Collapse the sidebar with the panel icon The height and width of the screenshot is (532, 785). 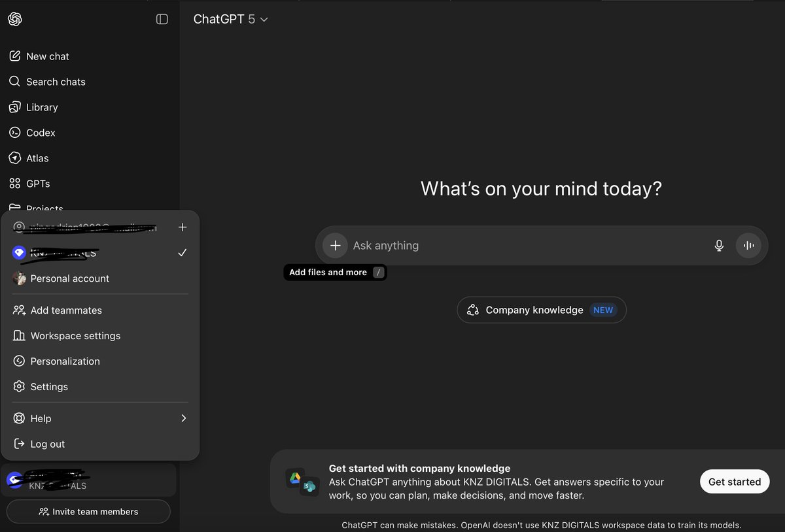[162, 19]
